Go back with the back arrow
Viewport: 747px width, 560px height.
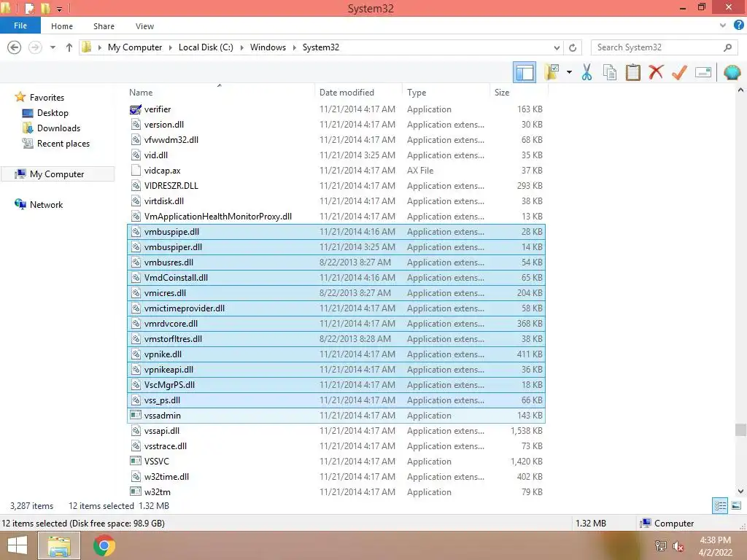15,47
